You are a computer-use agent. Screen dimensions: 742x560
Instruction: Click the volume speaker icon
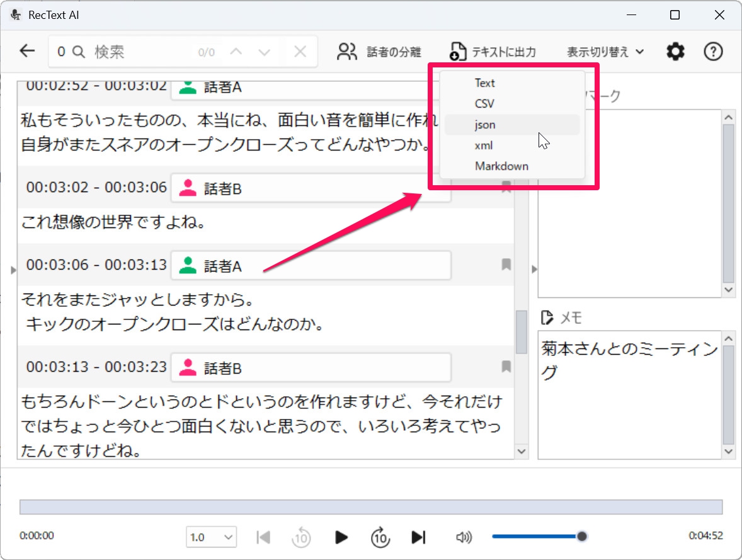coord(464,537)
